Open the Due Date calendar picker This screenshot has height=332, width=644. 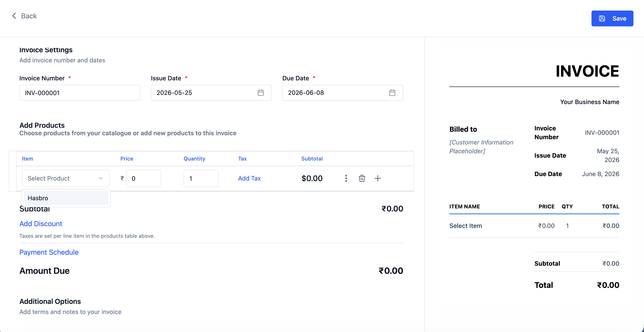392,93
